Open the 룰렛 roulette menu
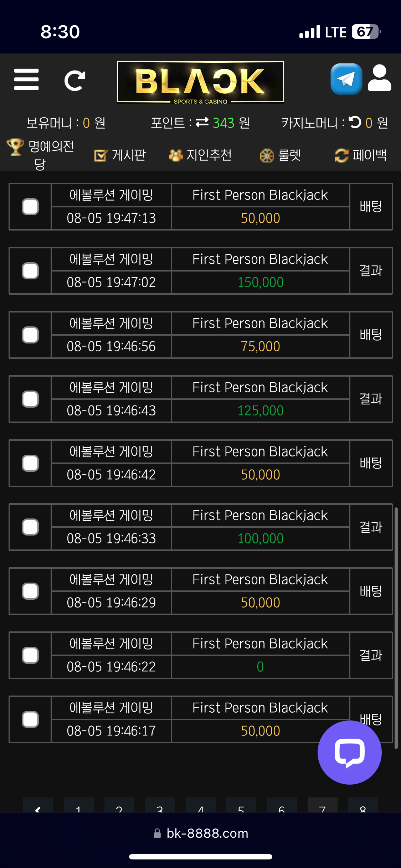 (280, 155)
